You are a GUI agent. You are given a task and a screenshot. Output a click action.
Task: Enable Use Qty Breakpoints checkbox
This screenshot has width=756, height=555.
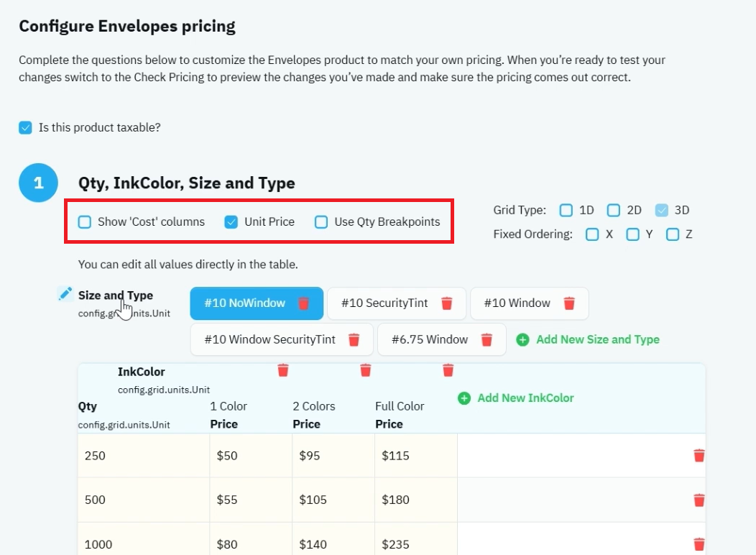pos(321,222)
